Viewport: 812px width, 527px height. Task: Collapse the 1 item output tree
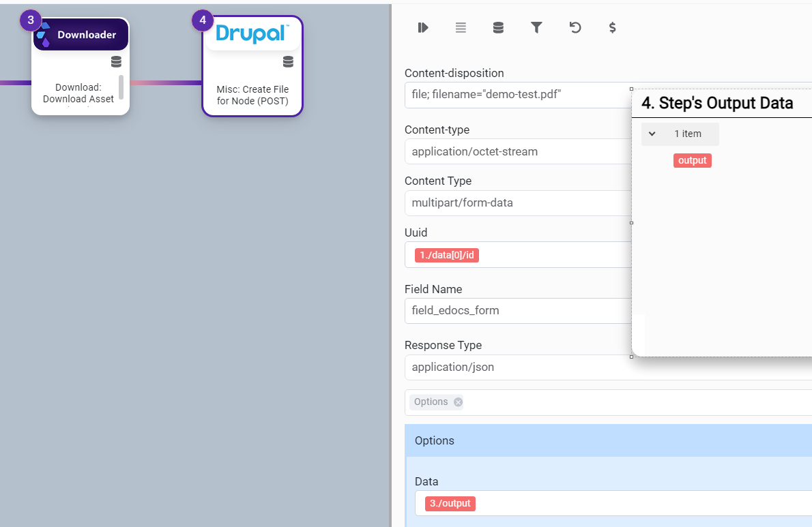(x=652, y=134)
